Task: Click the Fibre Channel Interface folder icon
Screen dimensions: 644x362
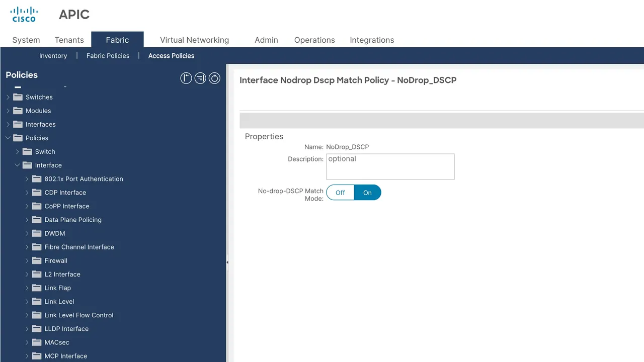Action: (x=37, y=247)
